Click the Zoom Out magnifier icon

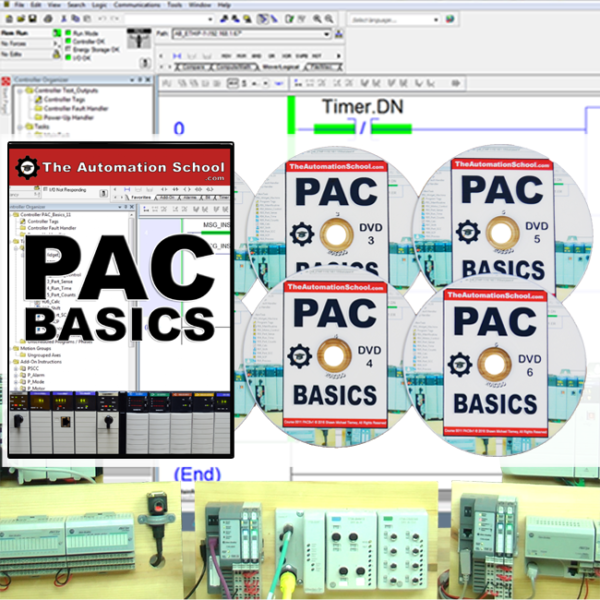pyautogui.click(x=329, y=19)
